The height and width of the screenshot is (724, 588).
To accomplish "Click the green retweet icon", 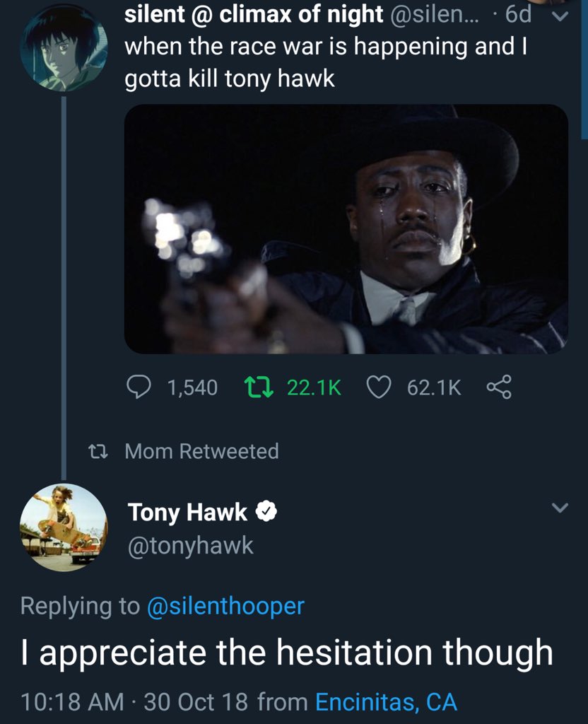I will coord(255,387).
